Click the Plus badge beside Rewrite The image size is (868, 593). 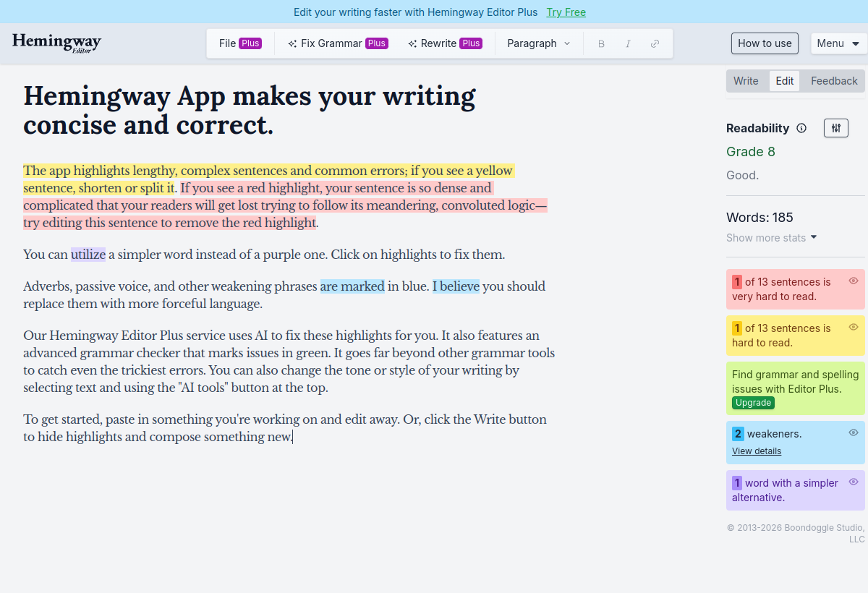(472, 43)
